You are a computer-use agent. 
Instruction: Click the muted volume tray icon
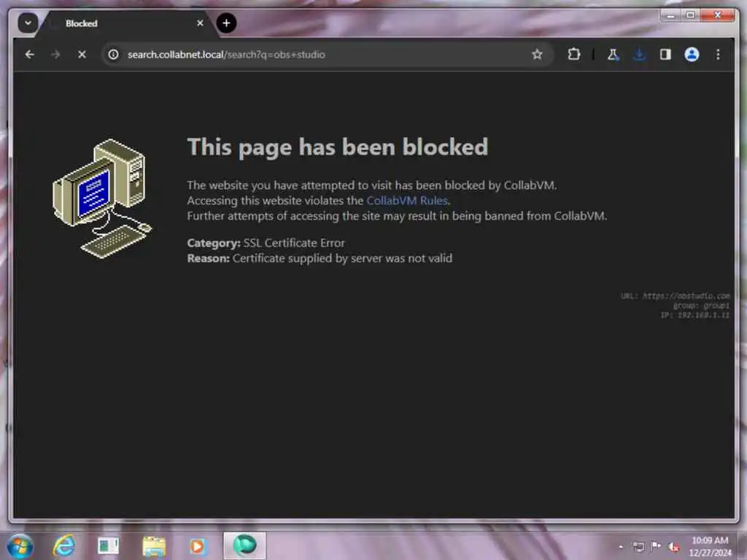[x=673, y=547]
